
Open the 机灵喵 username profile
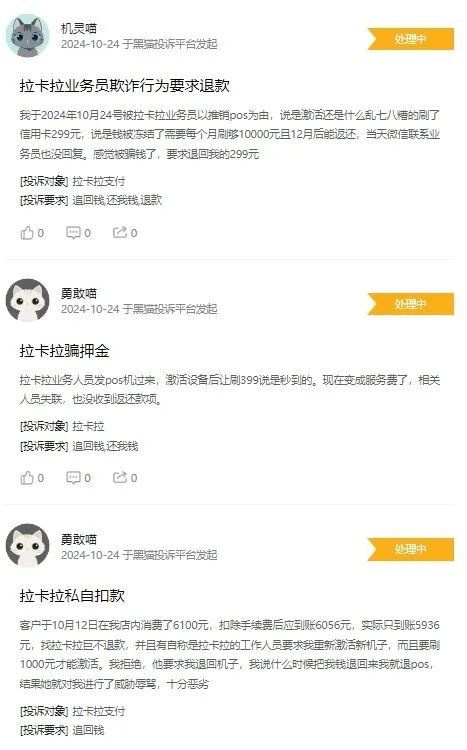(x=79, y=28)
